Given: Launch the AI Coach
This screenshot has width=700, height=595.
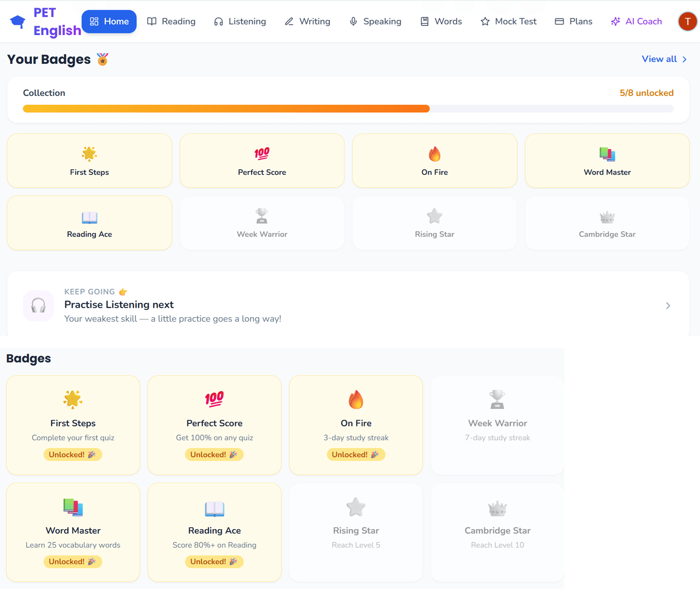Looking at the screenshot, I should [x=636, y=22].
